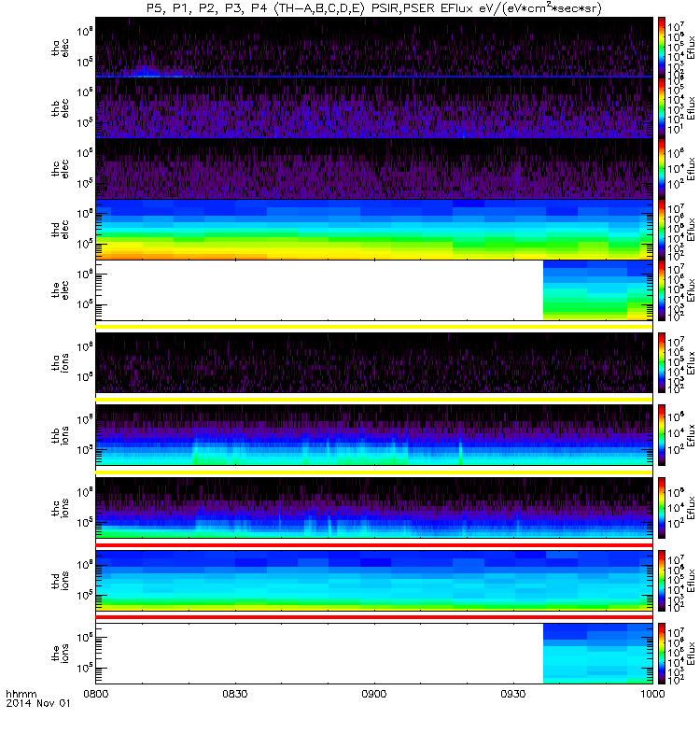Select the 'the elec' panel label

coord(60,290)
